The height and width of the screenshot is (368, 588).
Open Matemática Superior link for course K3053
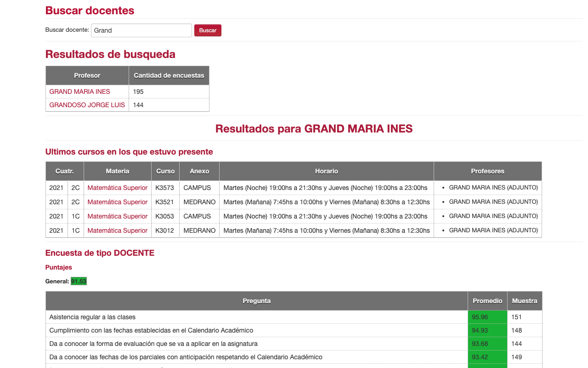117,216
